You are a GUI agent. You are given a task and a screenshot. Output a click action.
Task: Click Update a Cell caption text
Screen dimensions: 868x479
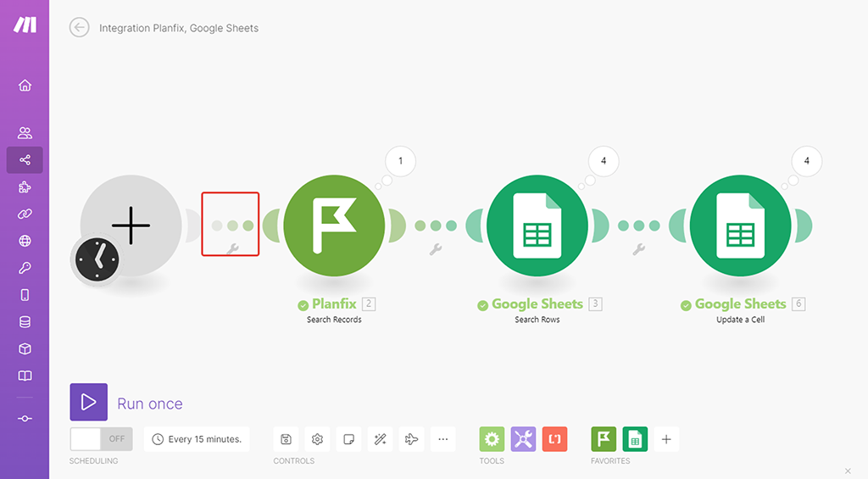pos(740,320)
